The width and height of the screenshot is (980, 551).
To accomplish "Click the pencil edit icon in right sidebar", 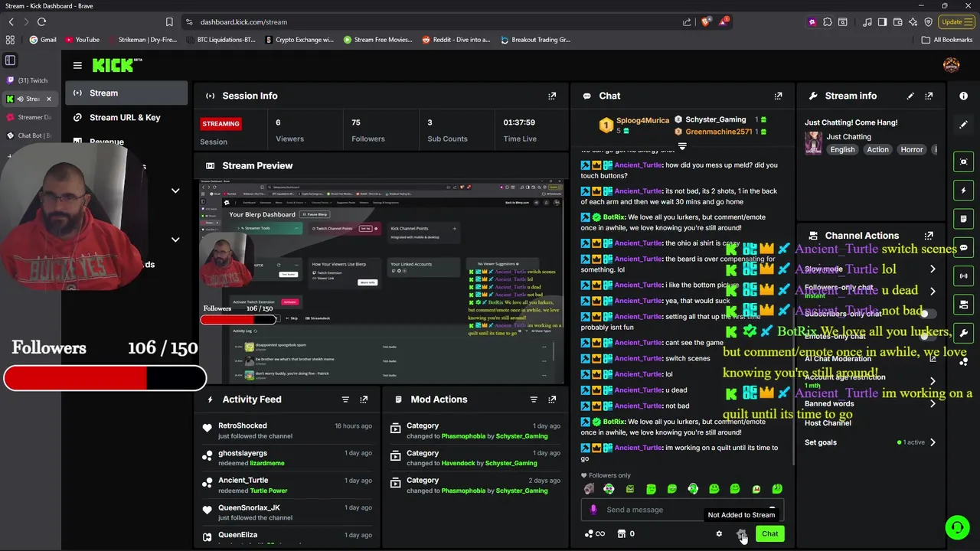I will [x=963, y=124].
